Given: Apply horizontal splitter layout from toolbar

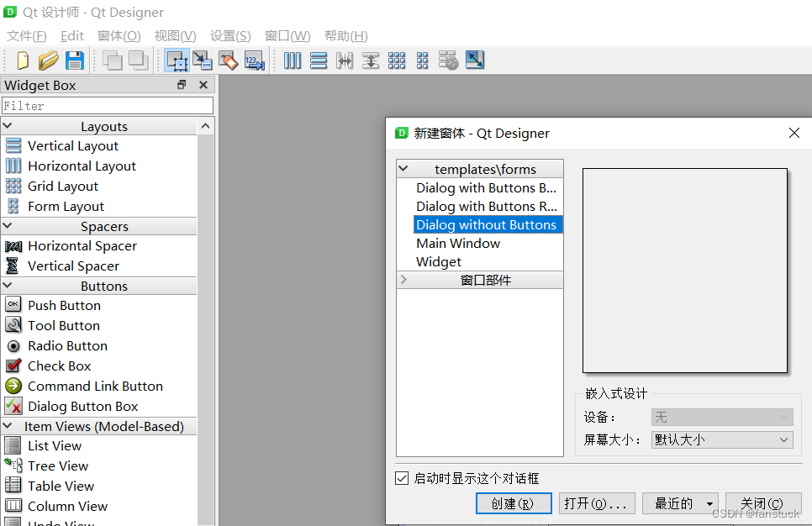Looking at the screenshot, I should click(x=345, y=60).
